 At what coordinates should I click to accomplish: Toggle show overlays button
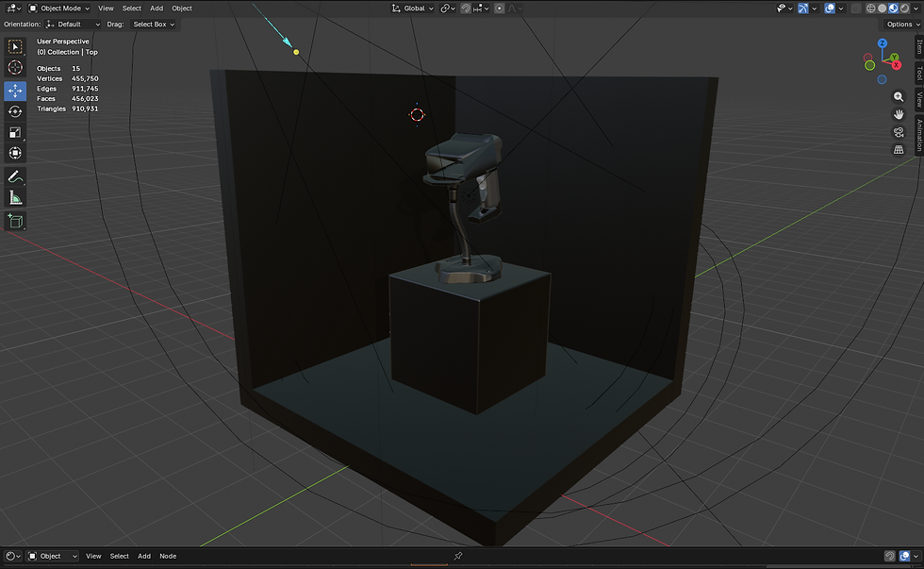[x=830, y=8]
